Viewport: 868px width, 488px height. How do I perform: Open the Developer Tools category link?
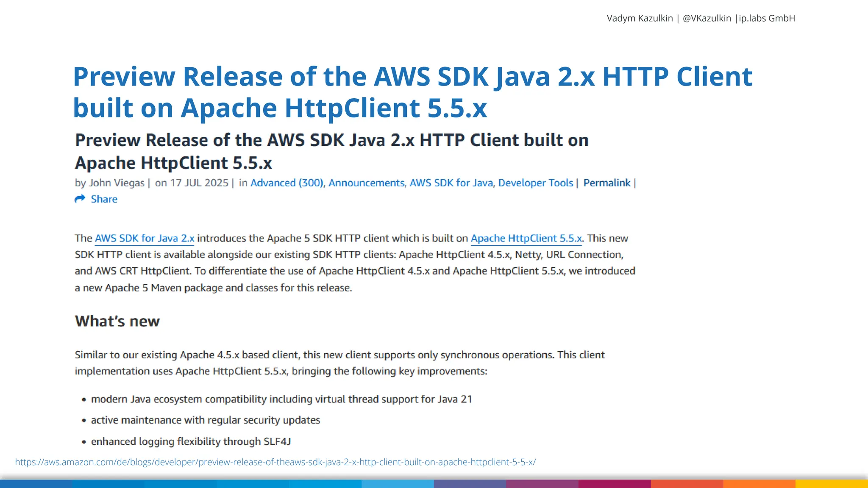535,183
